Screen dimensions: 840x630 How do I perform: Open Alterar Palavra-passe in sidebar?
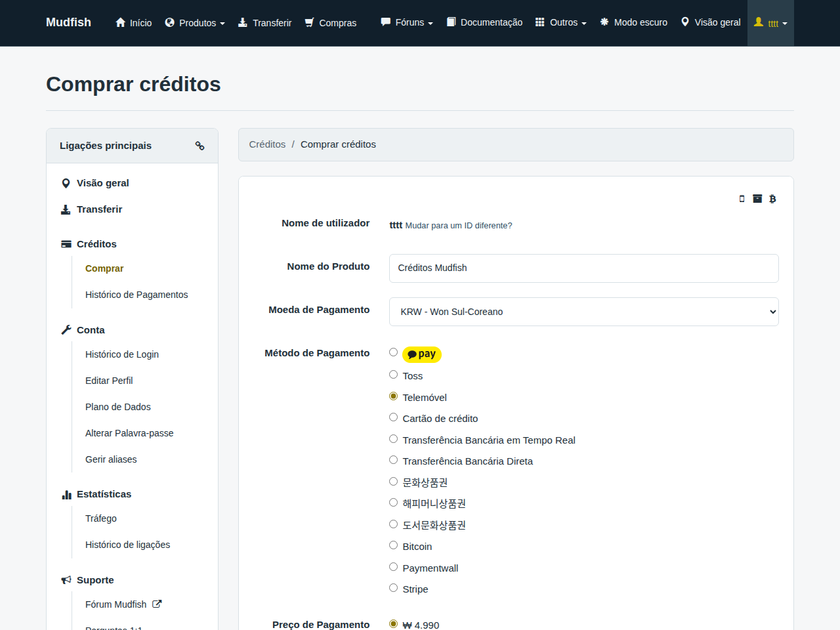(129, 433)
